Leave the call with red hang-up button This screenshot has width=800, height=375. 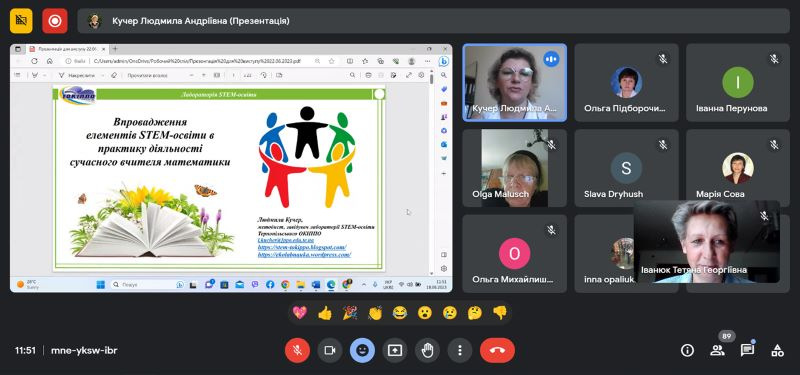(497, 351)
